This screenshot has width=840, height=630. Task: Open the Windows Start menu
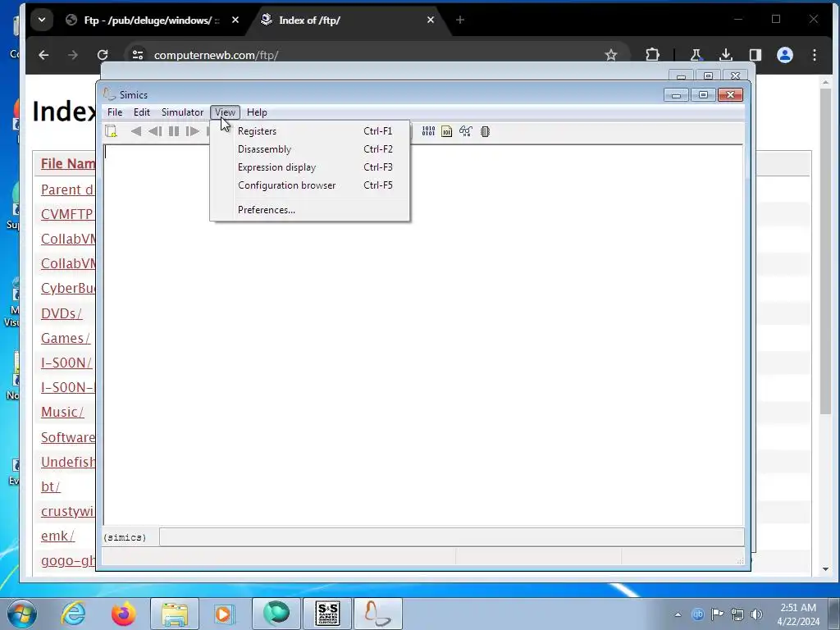[x=22, y=614]
